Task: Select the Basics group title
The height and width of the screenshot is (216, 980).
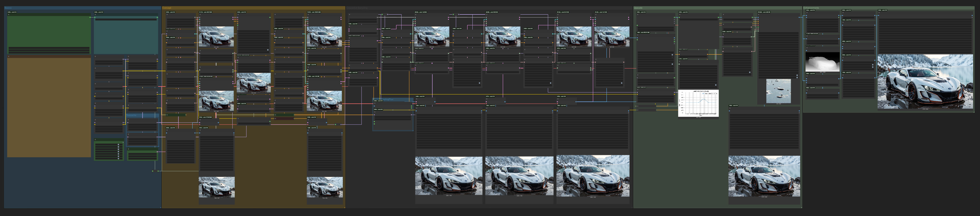Action: pyautogui.click(x=8, y=8)
